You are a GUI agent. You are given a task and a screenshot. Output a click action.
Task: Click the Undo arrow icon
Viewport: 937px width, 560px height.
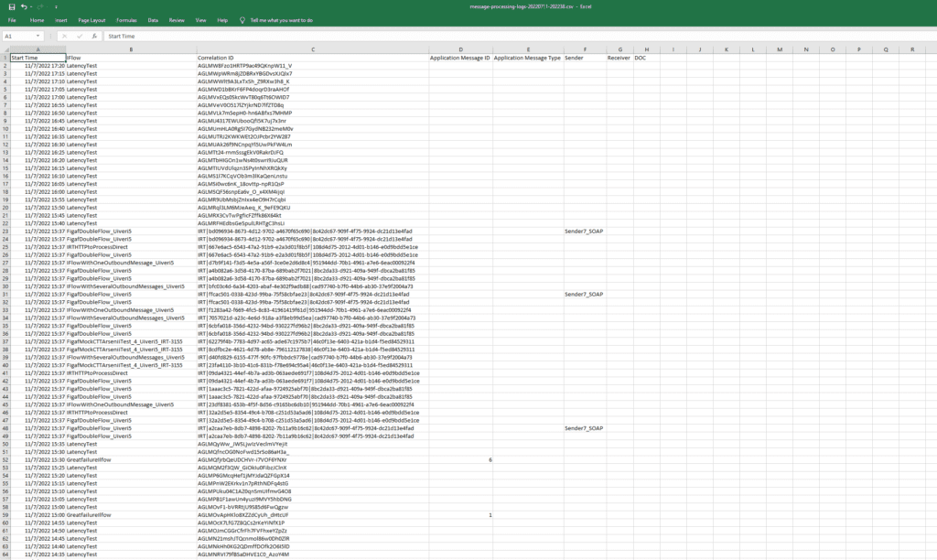coord(23,6)
